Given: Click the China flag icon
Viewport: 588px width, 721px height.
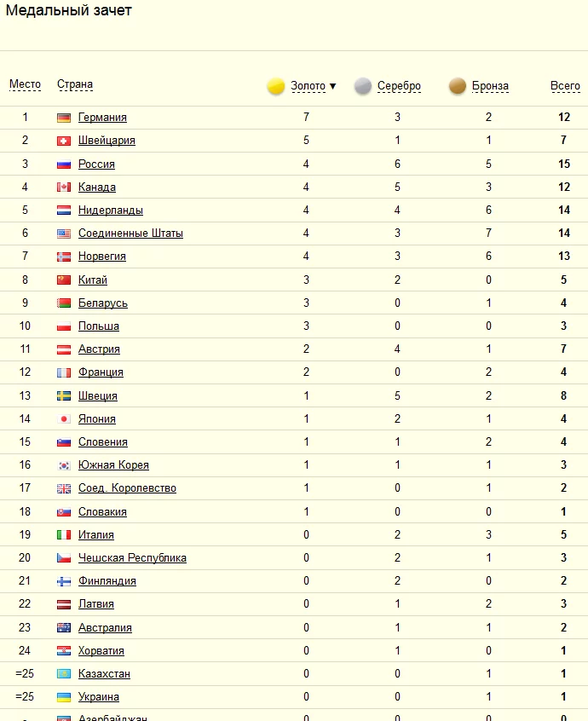Looking at the screenshot, I should click(64, 280).
